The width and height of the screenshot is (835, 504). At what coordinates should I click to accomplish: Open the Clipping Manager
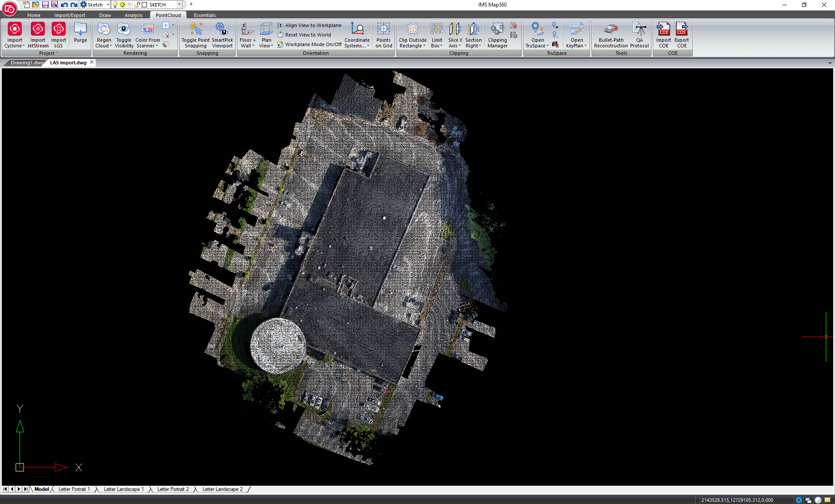pos(497,30)
